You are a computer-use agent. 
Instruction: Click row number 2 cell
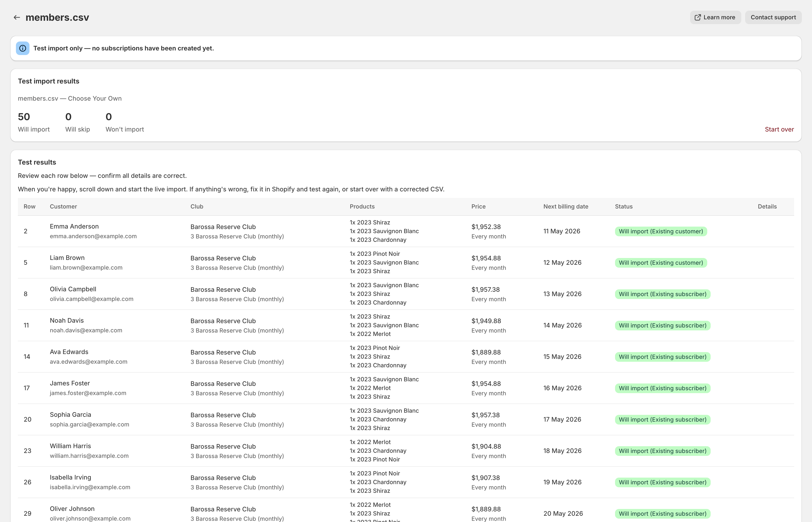(26, 231)
